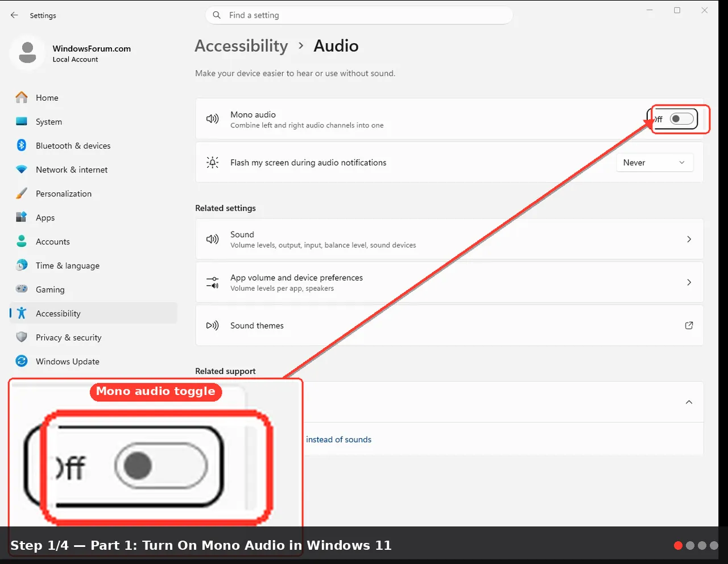728x564 pixels.
Task: Select the Network & internet wifi icon
Action: click(x=22, y=170)
